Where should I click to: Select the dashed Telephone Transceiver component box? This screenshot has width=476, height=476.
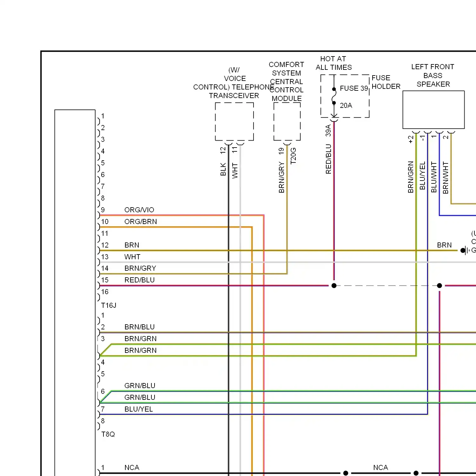pyautogui.click(x=234, y=122)
